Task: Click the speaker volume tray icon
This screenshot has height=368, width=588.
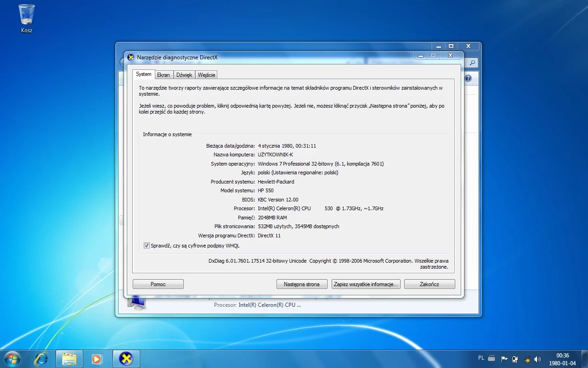Action: [537, 359]
